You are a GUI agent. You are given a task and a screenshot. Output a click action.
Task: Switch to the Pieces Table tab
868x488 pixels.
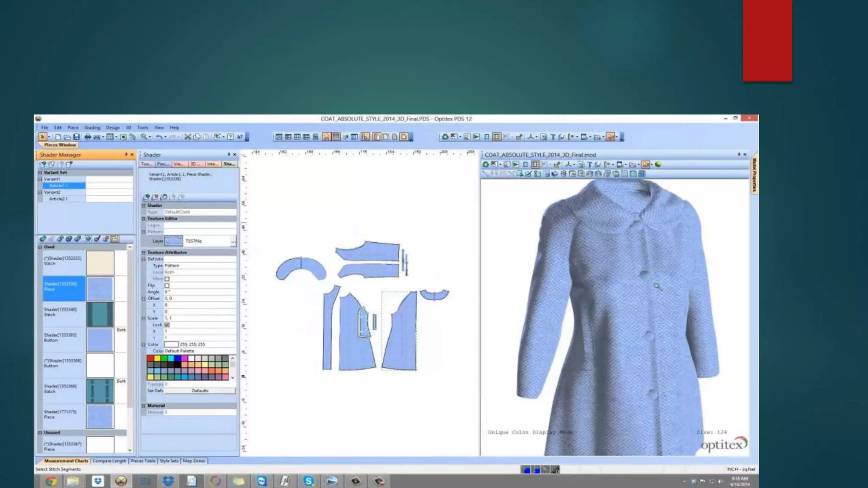(143, 461)
